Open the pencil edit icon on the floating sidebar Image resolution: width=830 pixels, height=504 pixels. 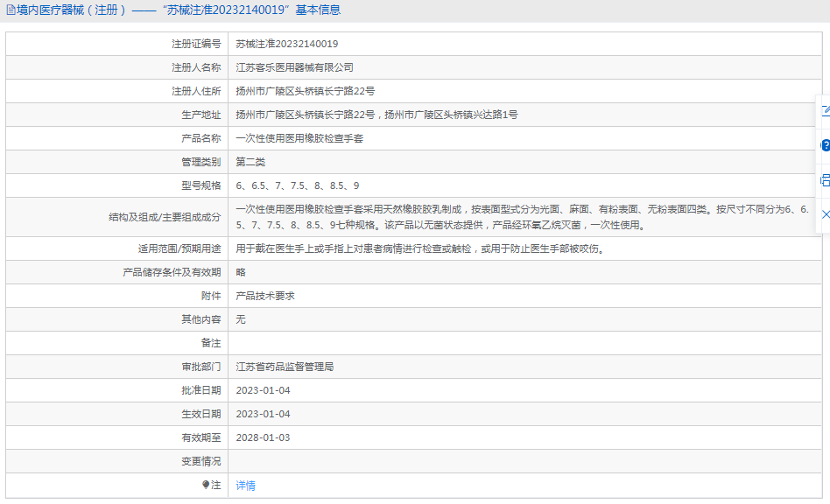826,110
